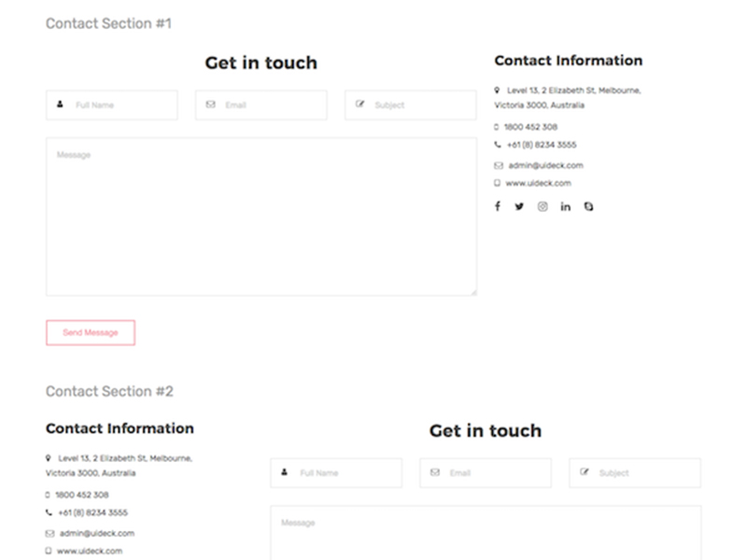Click the LinkedIn social icon
The height and width of the screenshot is (560, 747).
point(566,206)
